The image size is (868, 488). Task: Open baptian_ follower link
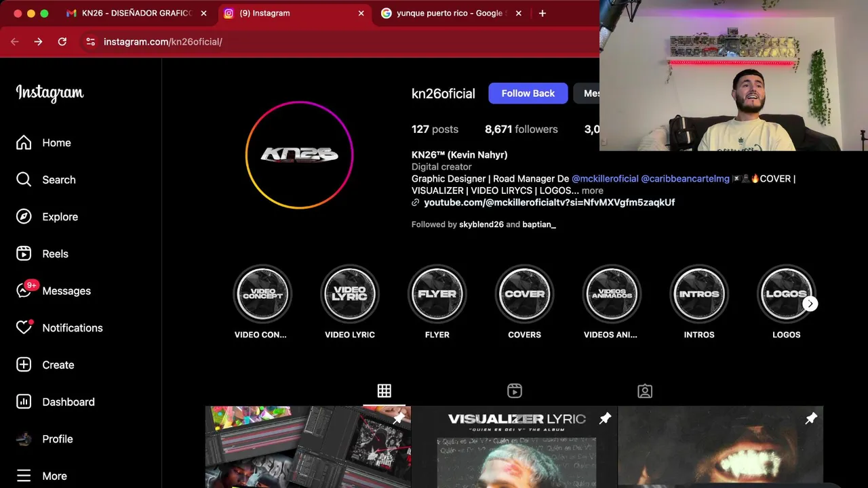coord(539,224)
